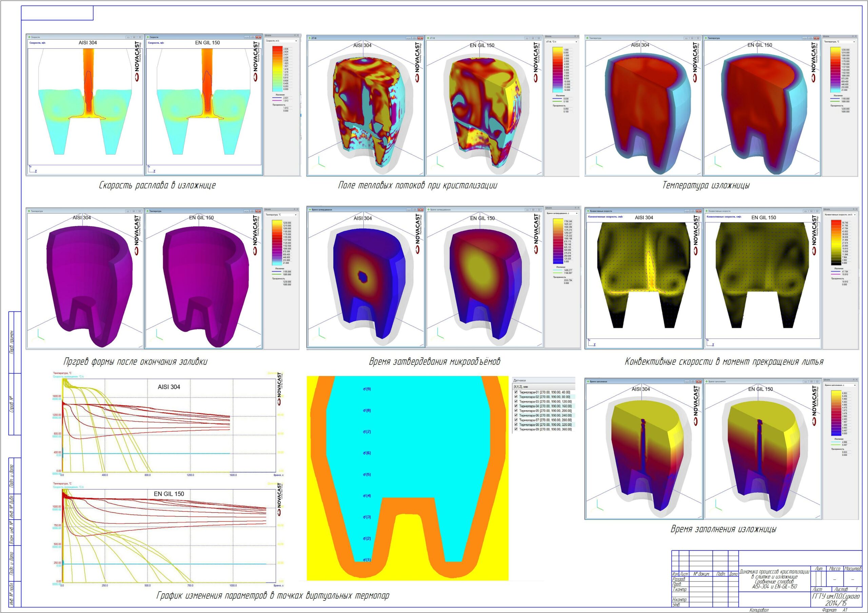Viewport: 868px width, 613px height.
Task: Click the green icon of the AISI 304 mold Температура window
Action: [x=588, y=38]
